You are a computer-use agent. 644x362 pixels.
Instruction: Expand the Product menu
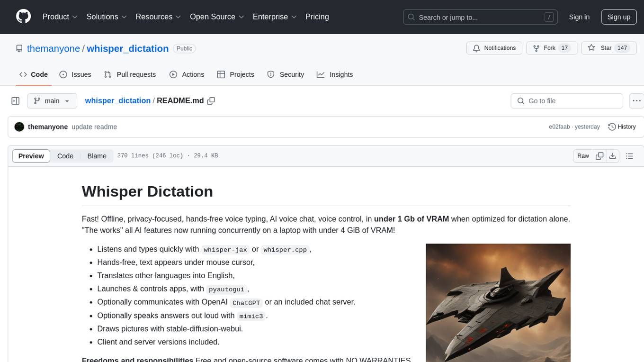(60, 17)
